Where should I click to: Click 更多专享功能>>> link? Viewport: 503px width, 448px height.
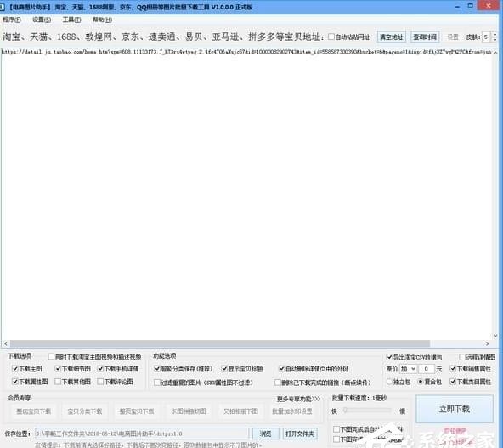[x=299, y=399]
